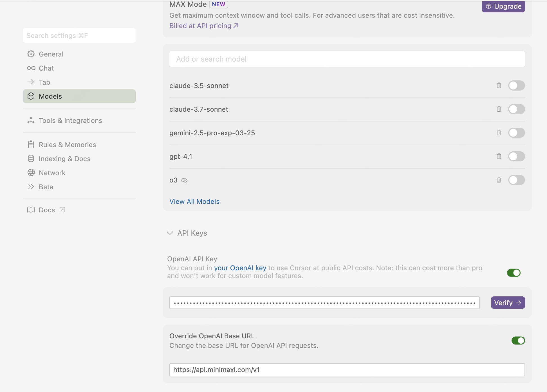Viewport: 547px width, 392px height.
Task: Open the Tools & Integrations settings page
Action: click(x=70, y=120)
